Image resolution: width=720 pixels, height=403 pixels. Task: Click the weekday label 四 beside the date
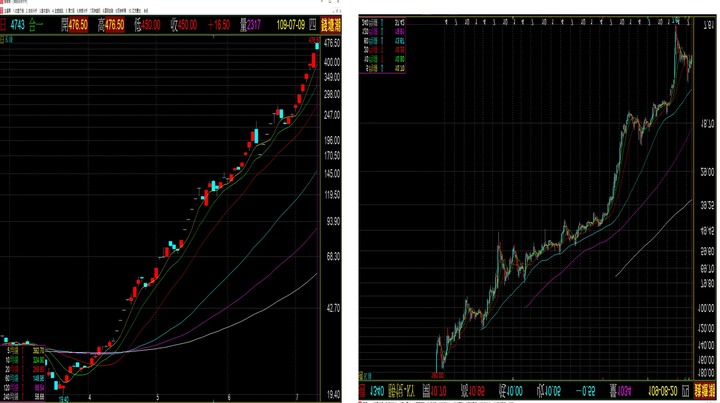(312, 25)
